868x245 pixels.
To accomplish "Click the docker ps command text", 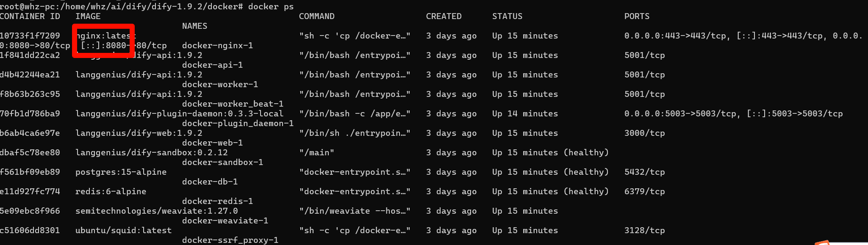I will click(271, 6).
